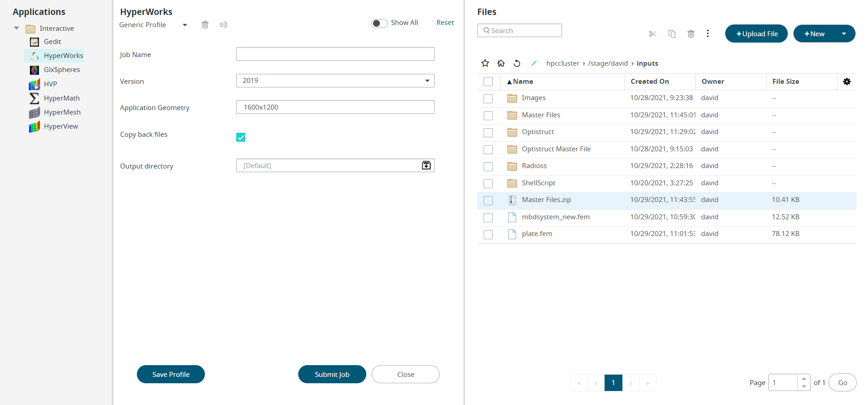Click the Close button
The image size is (868, 405).
(406, 374)
